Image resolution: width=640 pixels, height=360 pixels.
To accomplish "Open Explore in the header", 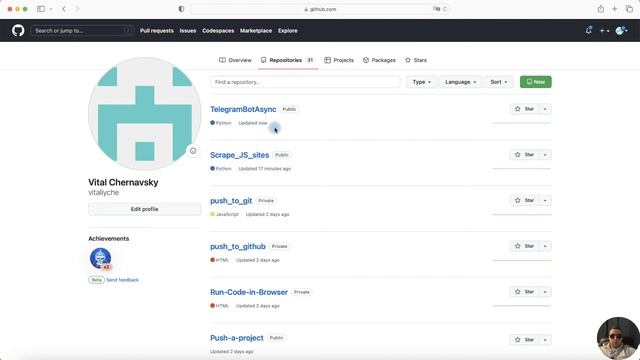I will tap(288, 31).
